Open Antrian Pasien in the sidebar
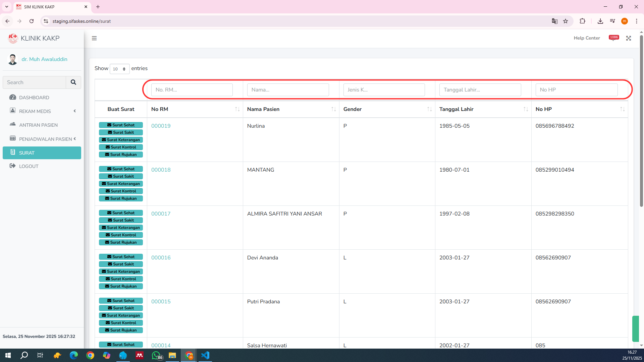Screen dimensions: 644x362 point(38,125)
